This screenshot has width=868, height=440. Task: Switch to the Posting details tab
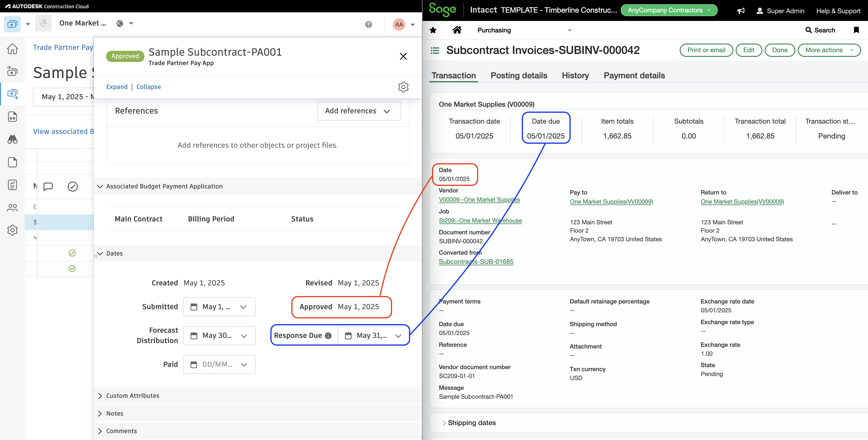[519, 76]
